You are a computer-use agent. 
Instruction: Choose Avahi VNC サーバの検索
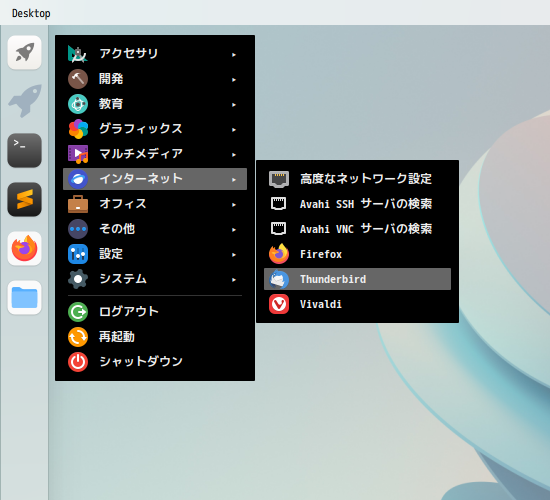[357, 229]
